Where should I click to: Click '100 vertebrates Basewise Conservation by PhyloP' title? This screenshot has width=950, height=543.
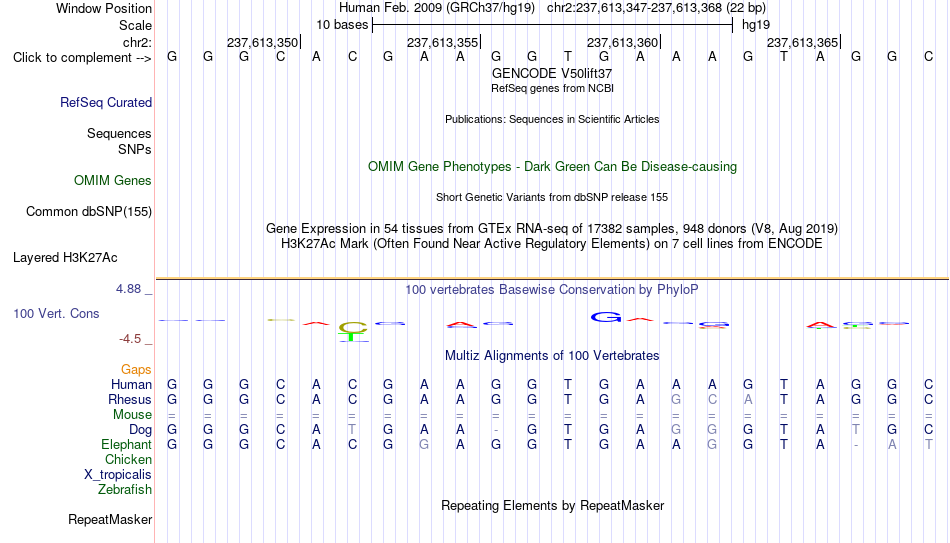[x=552, y=290]
